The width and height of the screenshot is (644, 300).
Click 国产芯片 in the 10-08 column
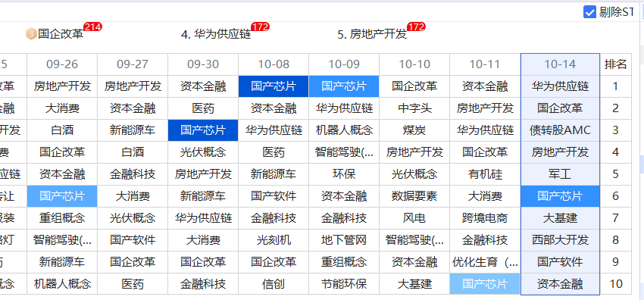tap(274, 86)
